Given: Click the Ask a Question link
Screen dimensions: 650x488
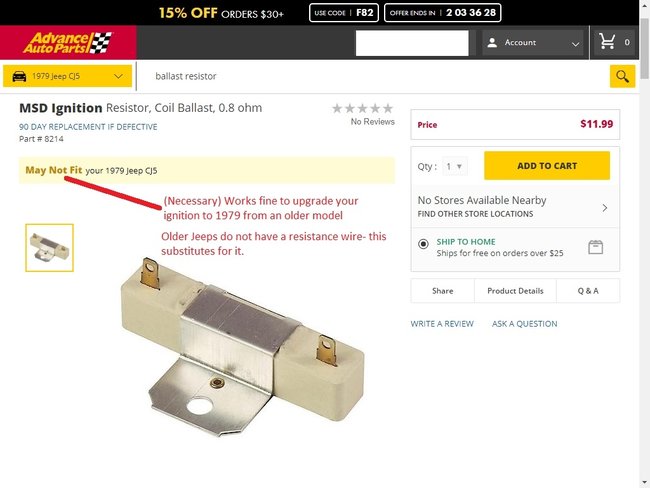Looking at the screenshot, I should (524, 324).
